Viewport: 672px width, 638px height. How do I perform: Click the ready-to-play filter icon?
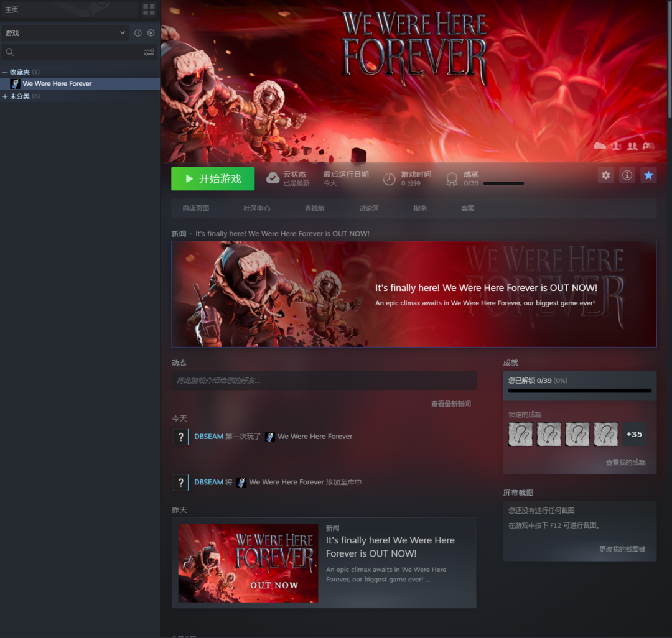pos(151,33)
